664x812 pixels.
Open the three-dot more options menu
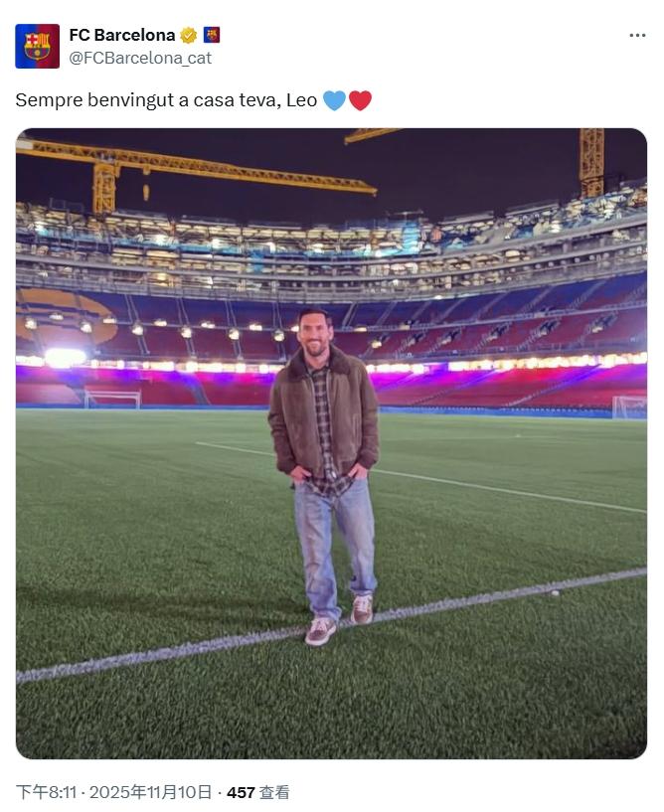[637, 36]
